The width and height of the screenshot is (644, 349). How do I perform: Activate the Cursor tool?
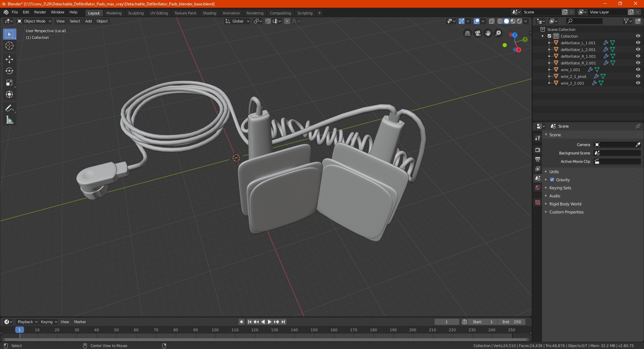(9, 46)
